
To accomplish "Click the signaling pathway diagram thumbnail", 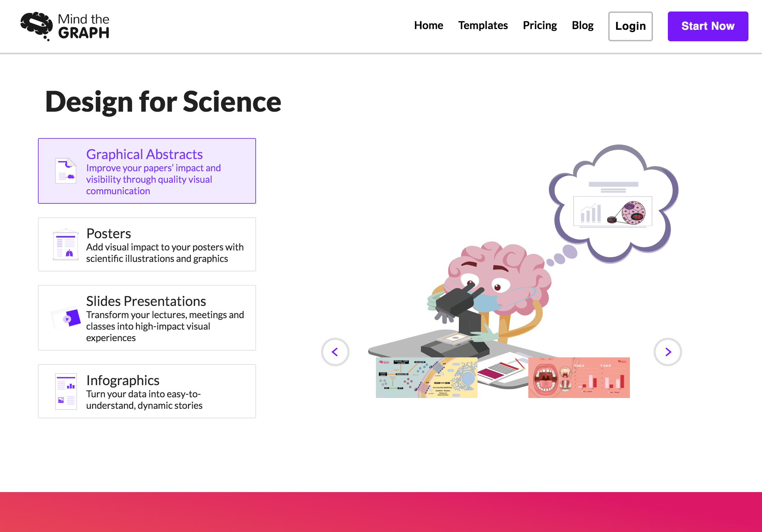I will tap(426, 377).
